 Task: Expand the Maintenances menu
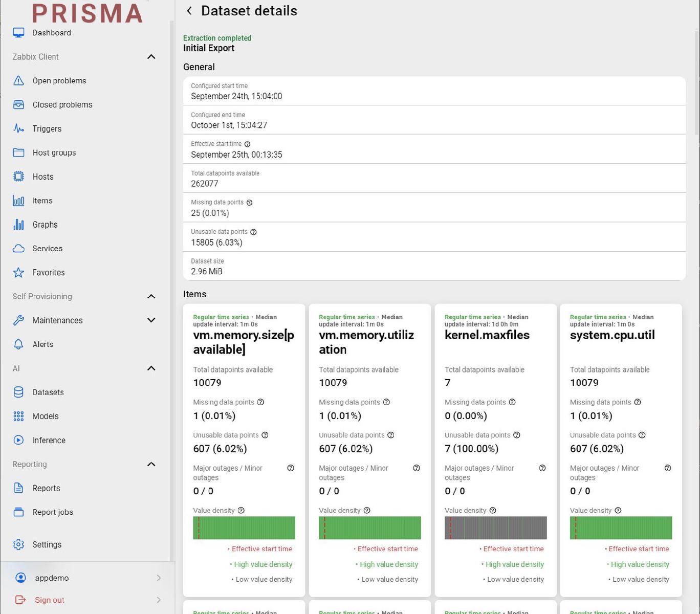(x=151, y=320)
